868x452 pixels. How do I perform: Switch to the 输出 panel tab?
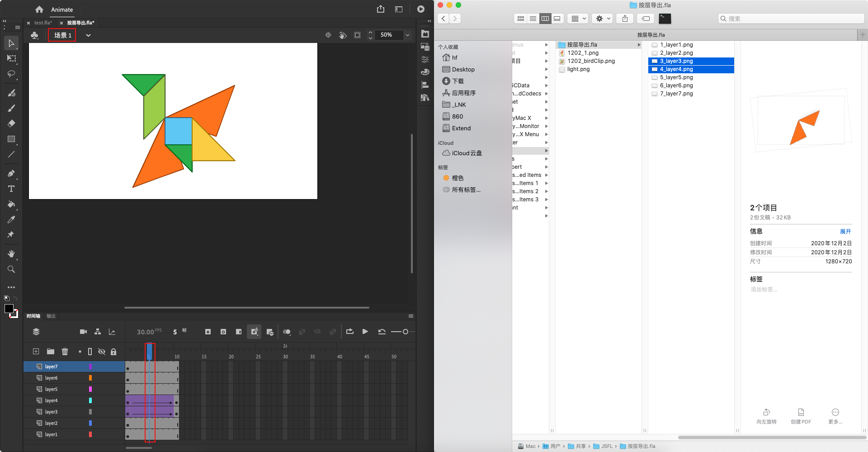point(51,316)
